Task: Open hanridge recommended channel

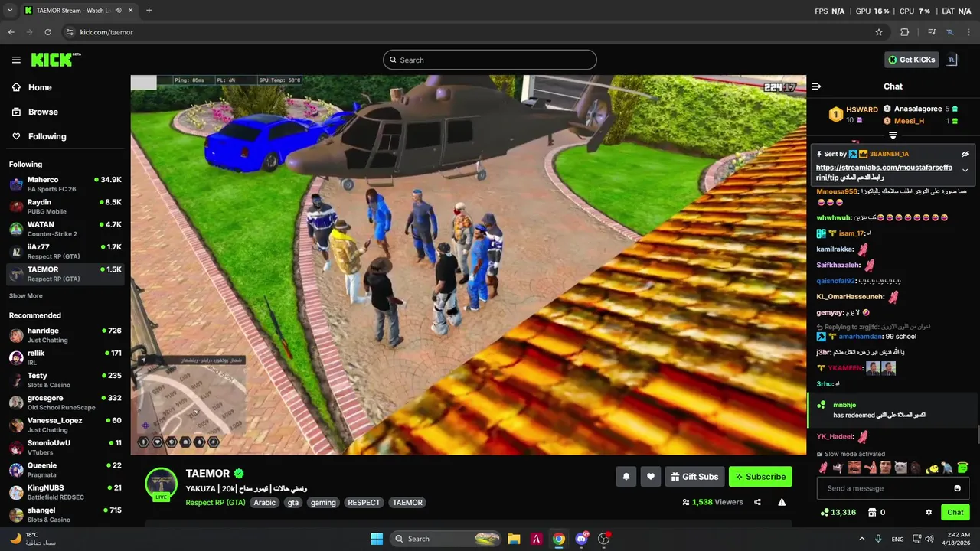Action: (65, 335)
